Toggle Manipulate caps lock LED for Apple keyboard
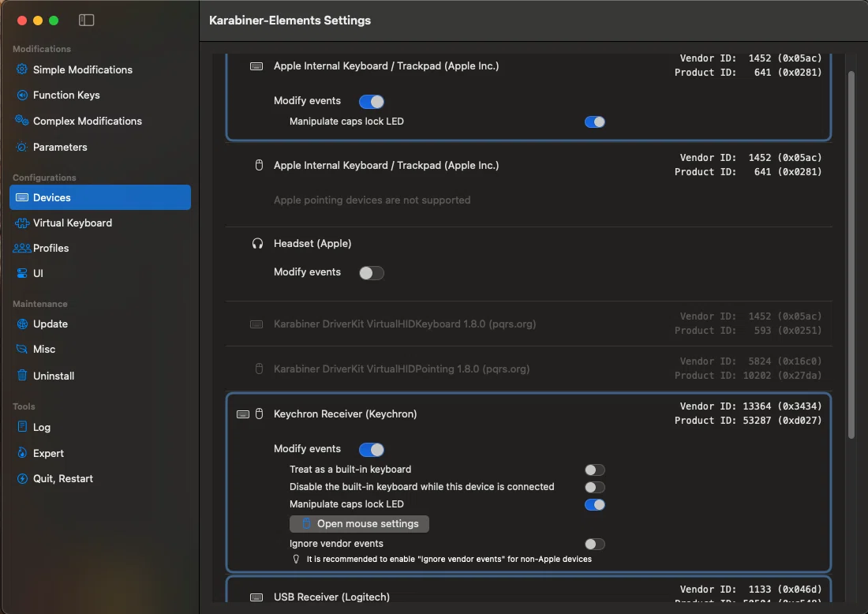Image resolution: width=868 pixels, height=614 pixels. (x=594, y=122)
